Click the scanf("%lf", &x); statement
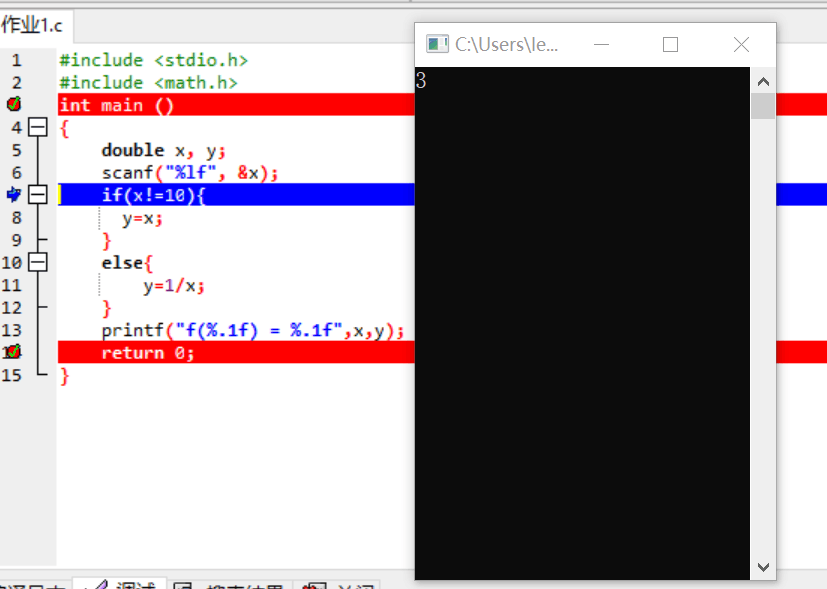Viewport: 827px width, 589px height. click(190, 173)
